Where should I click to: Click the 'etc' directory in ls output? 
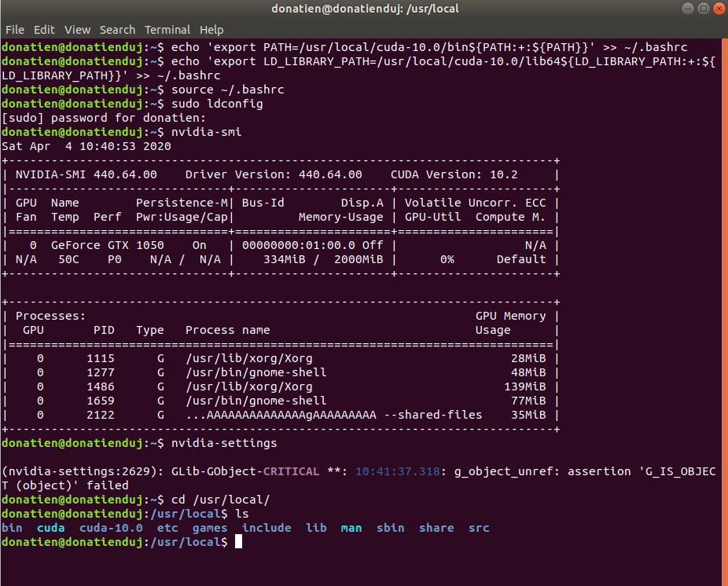pos(167,528)
